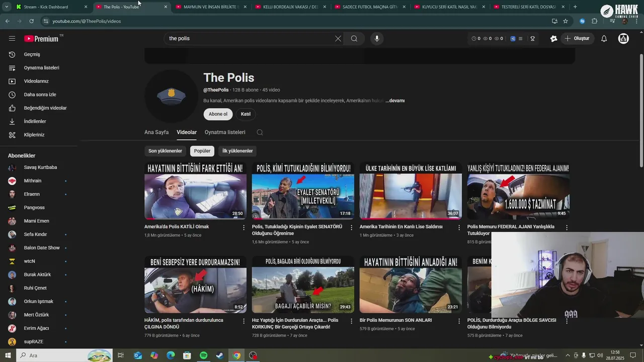This screenshot has height=362, width=644.
Task: Clear the search box text with X
Action: 338,38
